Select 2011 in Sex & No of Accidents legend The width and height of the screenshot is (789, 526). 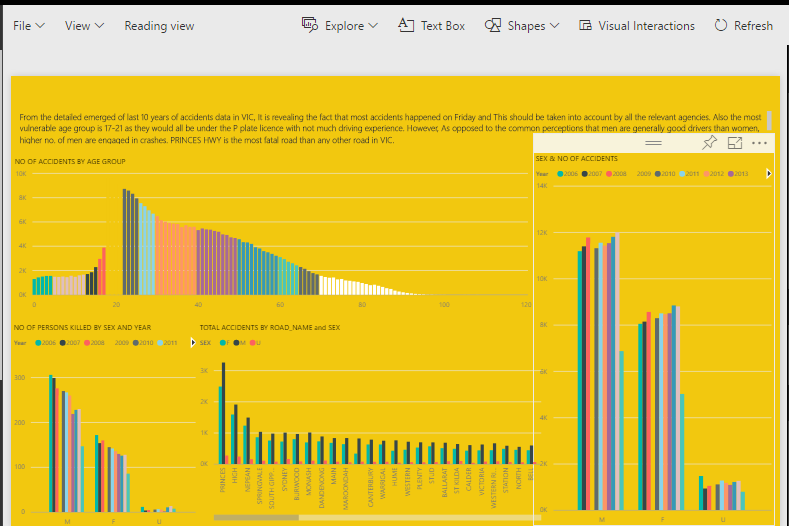pos(689,174)
